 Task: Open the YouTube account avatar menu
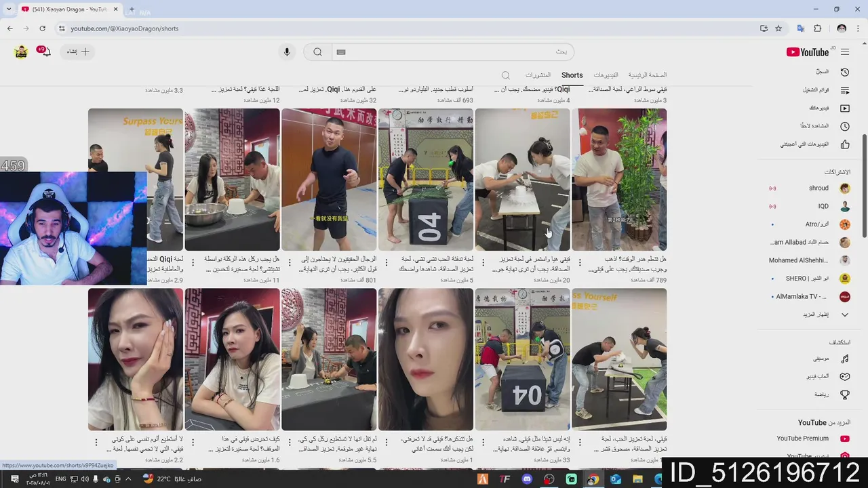tap(21, 52)
